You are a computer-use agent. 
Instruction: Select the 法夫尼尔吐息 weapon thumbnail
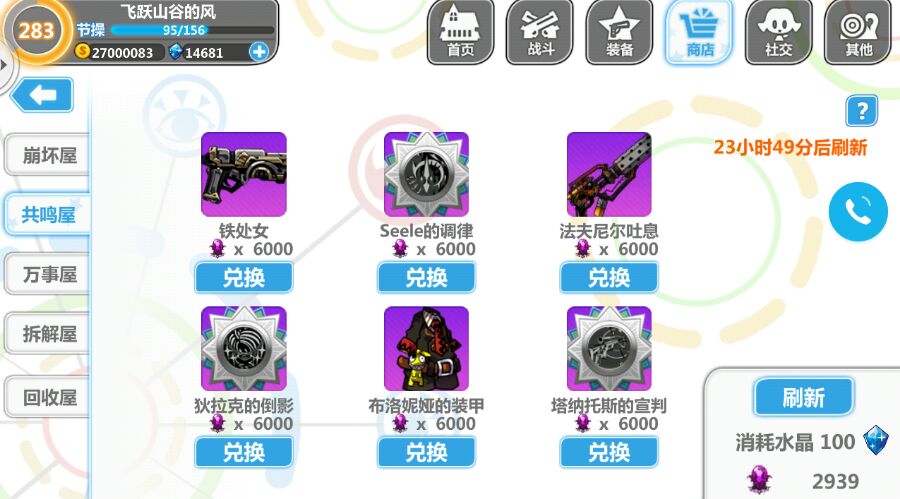tap(609, 175)
